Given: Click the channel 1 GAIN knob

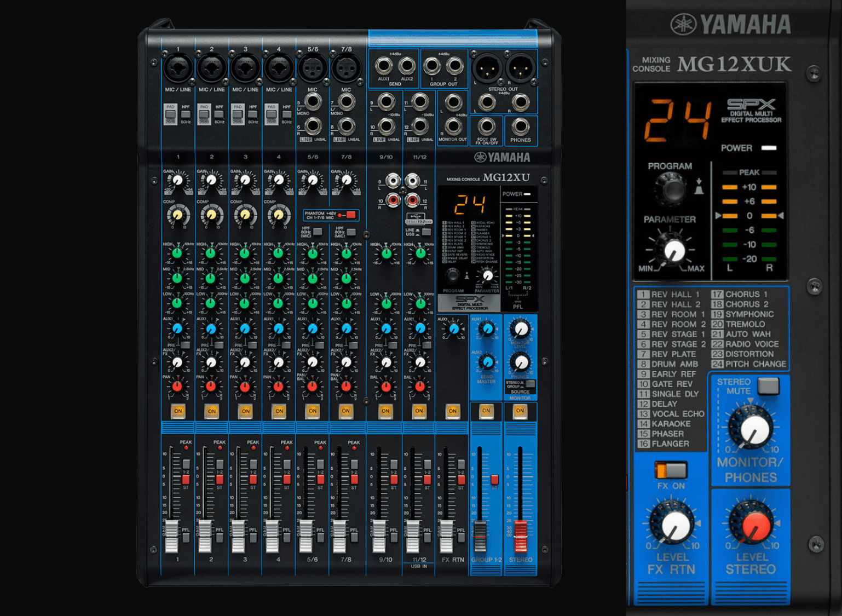Looking at the screenshot, I should [x=178, y=180].
